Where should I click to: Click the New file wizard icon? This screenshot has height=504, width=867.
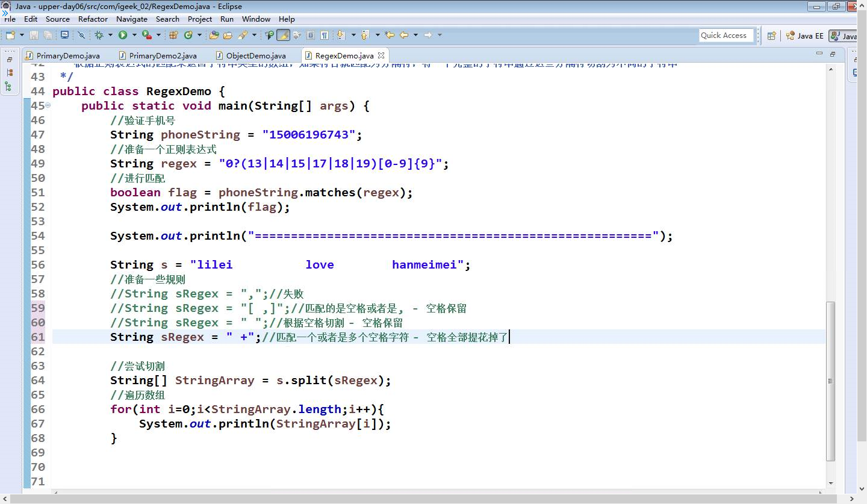10,35
